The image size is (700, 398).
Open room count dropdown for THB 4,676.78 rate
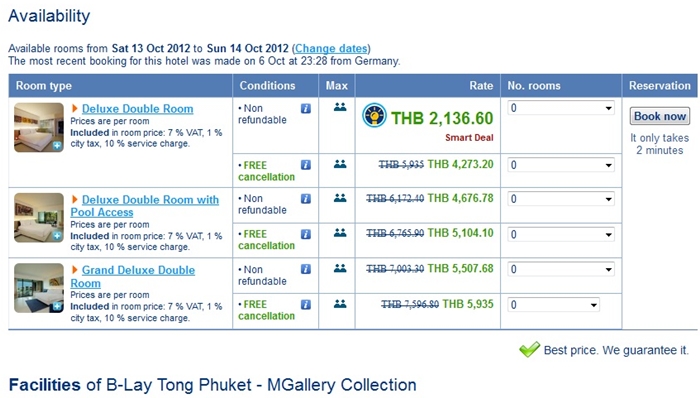coord(561,199)
